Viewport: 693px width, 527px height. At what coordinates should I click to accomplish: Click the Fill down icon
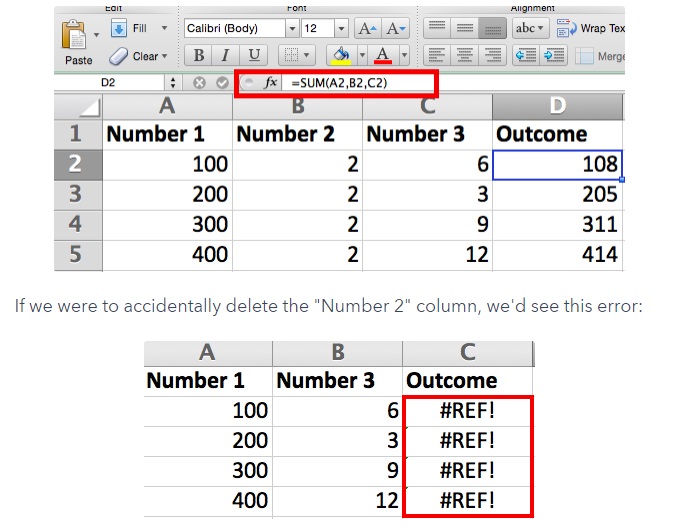118,28
